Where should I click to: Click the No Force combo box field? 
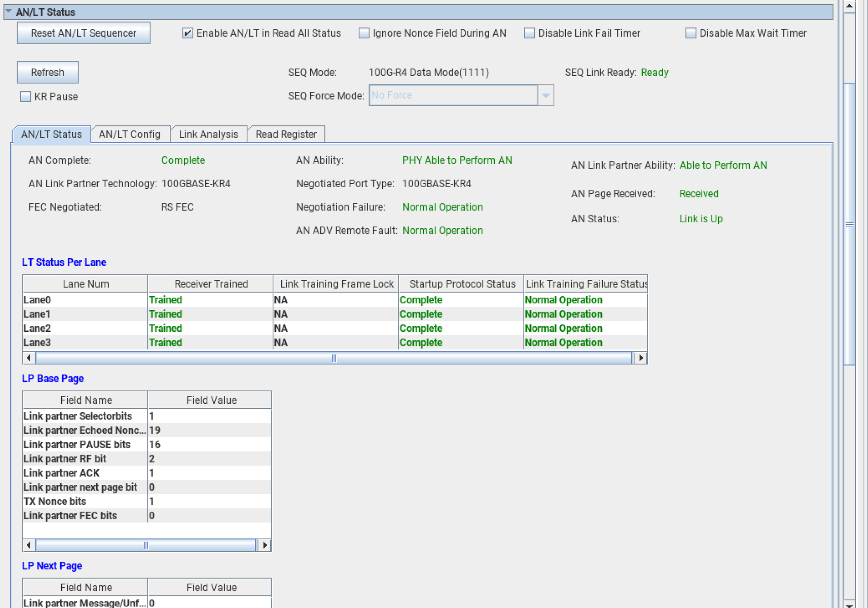453,95
